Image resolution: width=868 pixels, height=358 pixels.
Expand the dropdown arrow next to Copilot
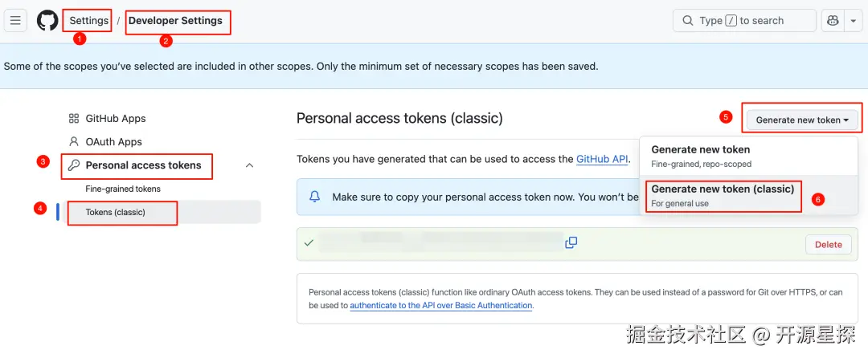853,21
